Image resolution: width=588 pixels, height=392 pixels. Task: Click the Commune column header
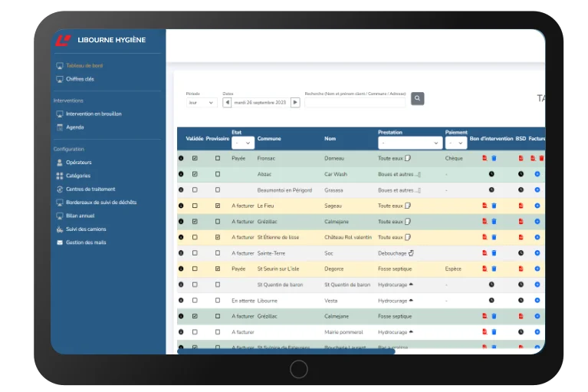coord(269,139)
